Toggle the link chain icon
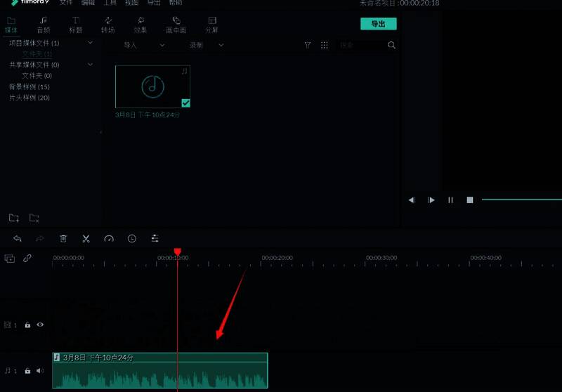562x392 pixels. coord(27,258)
